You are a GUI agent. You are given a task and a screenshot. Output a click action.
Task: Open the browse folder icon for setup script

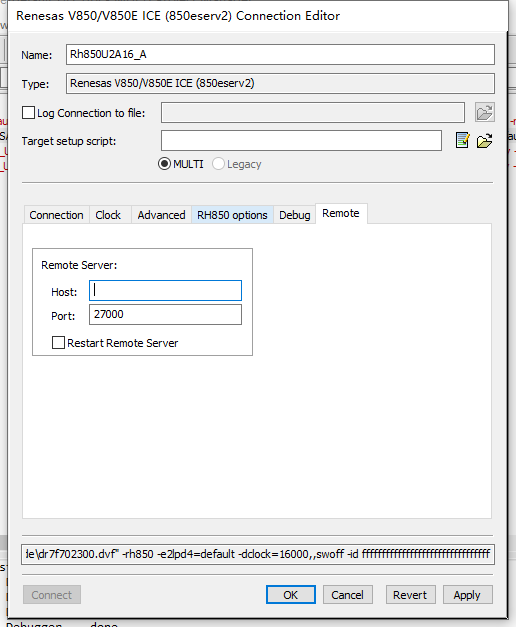(x=484, y=141)
